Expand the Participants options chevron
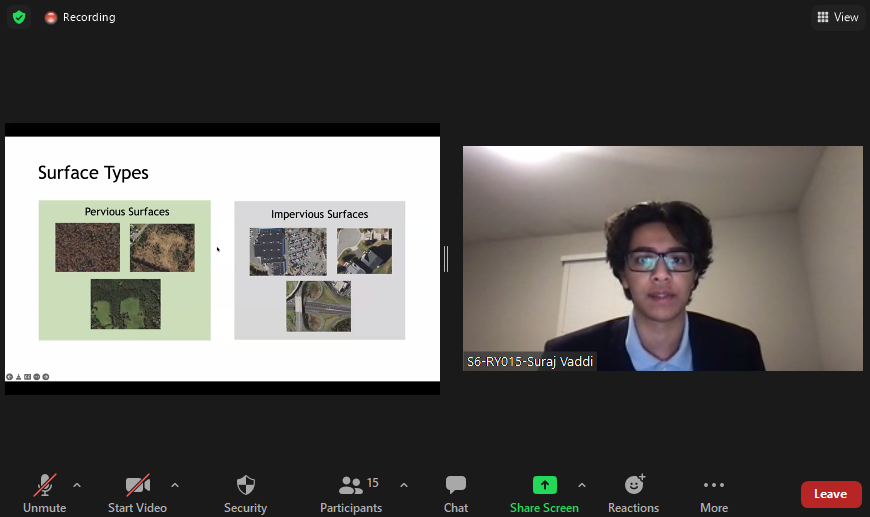The height and width of the screenshot is (517, 870). pos(404,485)
